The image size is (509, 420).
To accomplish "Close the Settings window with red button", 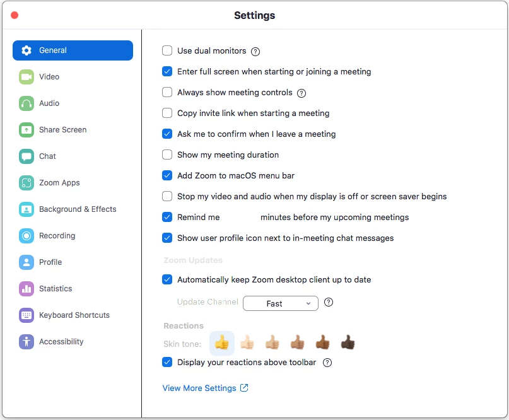I will 15,15.
